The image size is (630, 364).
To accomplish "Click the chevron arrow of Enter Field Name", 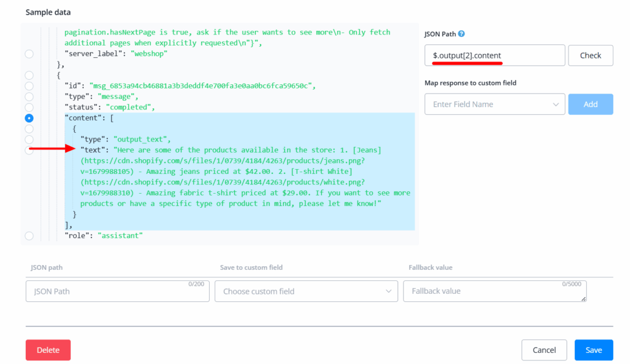I will (556, 105).
